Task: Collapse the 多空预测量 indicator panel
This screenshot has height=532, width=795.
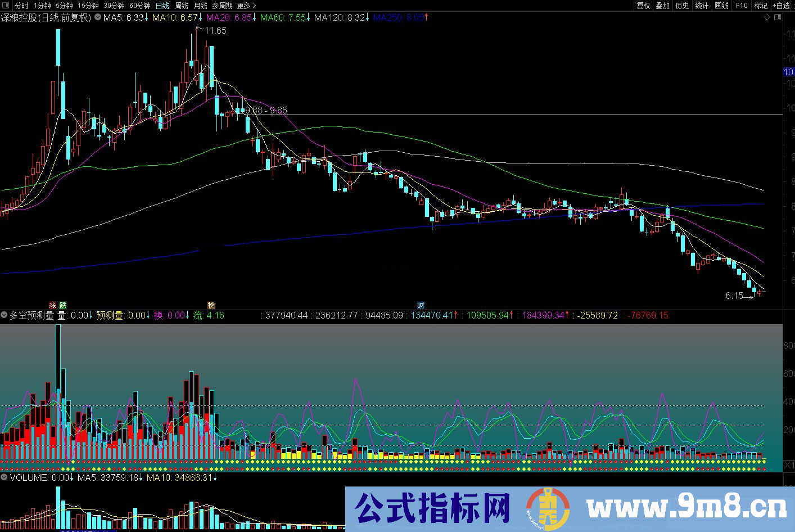Action: (x=3, y=315)
